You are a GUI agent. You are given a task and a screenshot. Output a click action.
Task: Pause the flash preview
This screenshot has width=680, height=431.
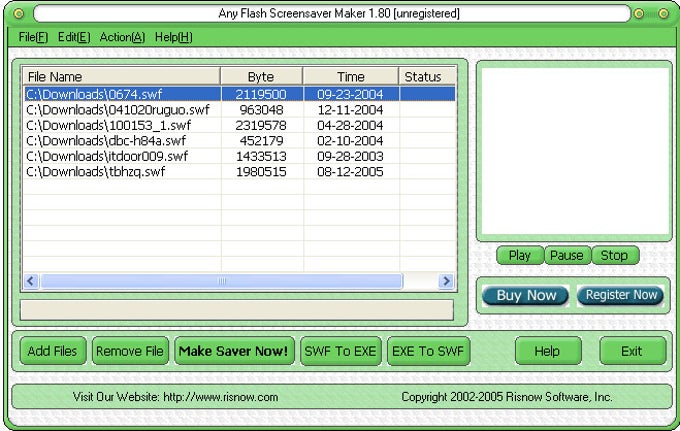pos(567,255)
